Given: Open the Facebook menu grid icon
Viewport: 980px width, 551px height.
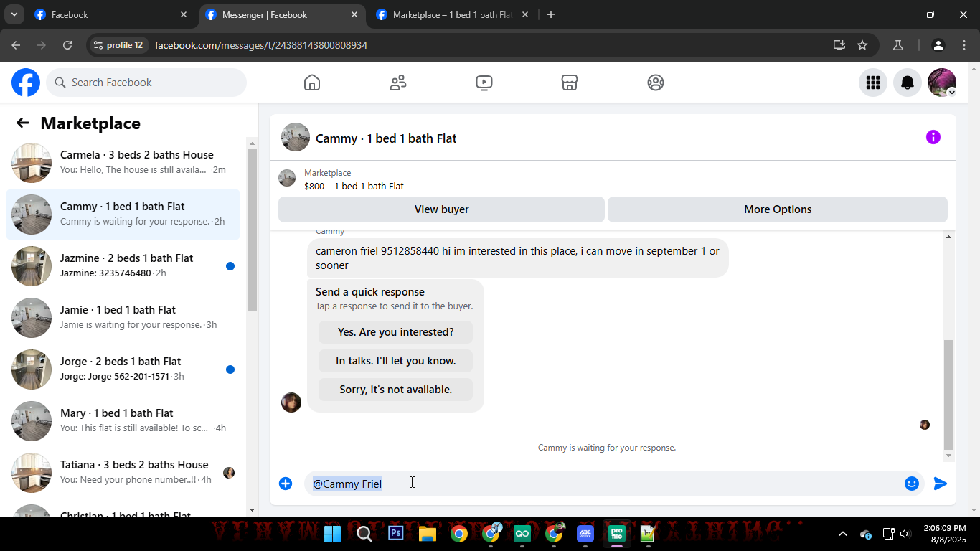Looking at the screenshot, I should tap(873, 83).
